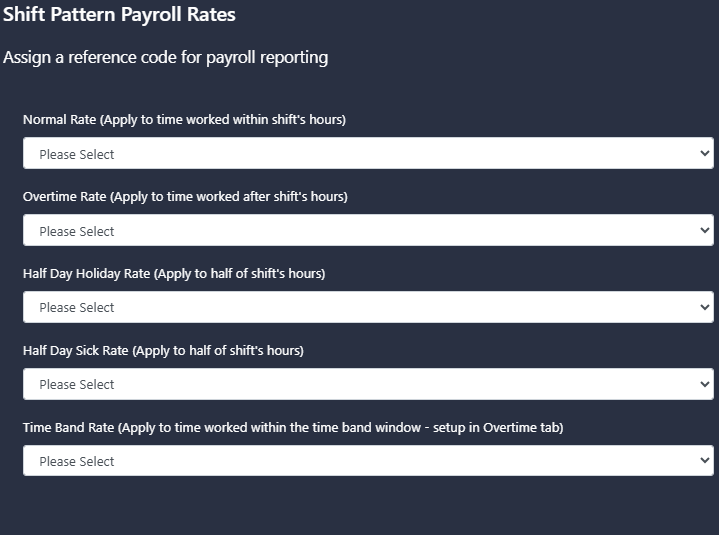Viewport: 719px width, 535px height.
Task: Click 'Please Select' text under Overtime Rate
Action: point(77,232)
